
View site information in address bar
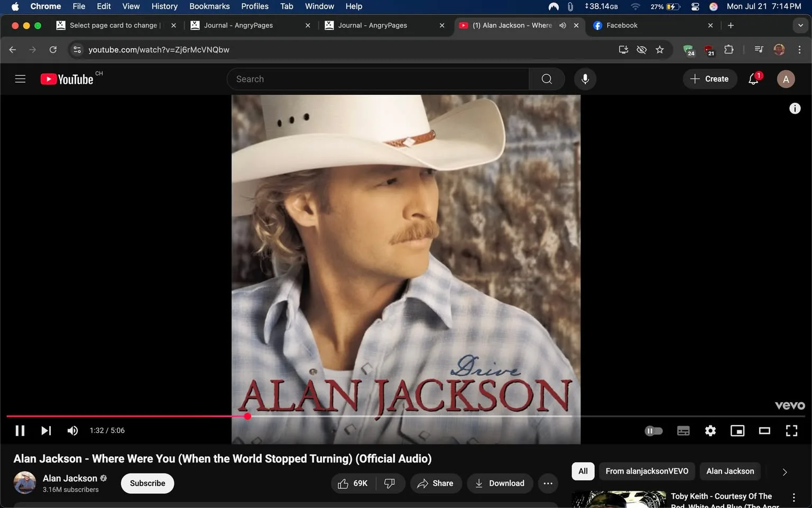coord(77,50)
